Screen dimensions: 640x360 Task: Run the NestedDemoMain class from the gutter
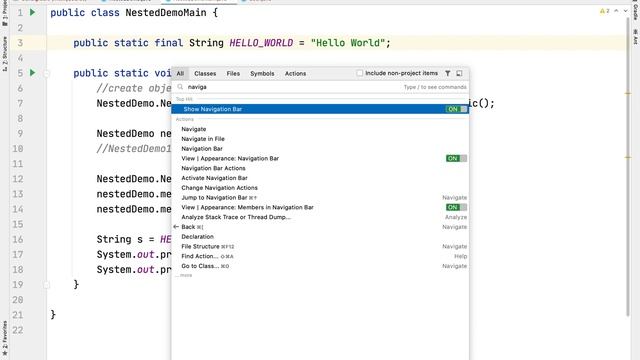(33, 13)
